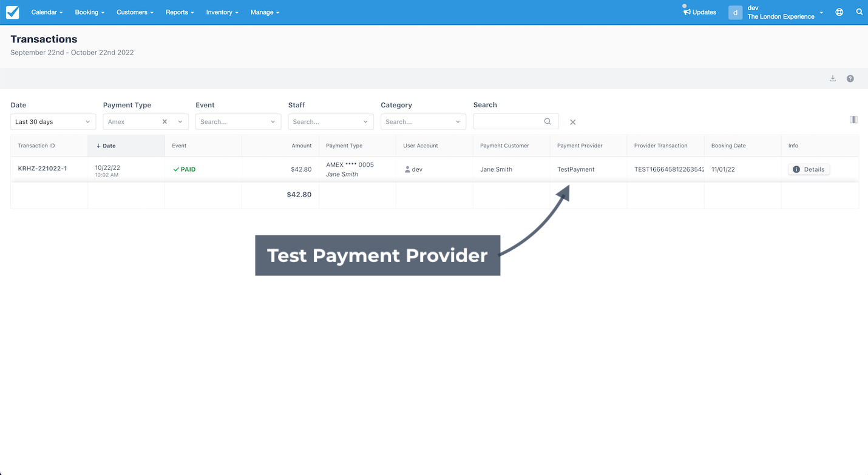The width and height of the screenshot is (868, 475).
Task: Remove the Amex payment type filter
Action: point(164,121)
